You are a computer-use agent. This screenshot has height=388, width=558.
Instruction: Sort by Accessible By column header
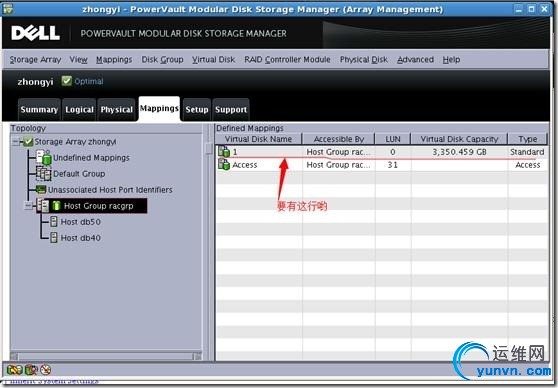339,139
